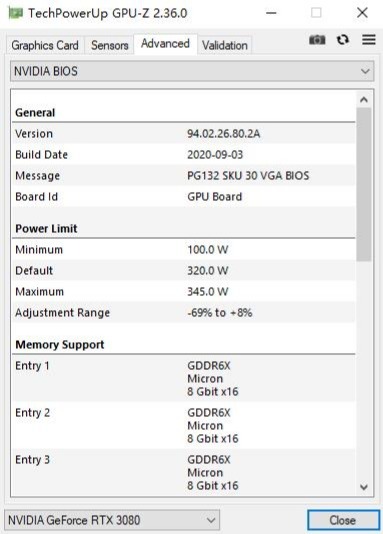Click the refresh arrows icon
This screenshot has width=383, height=534.
pos(343,40)
